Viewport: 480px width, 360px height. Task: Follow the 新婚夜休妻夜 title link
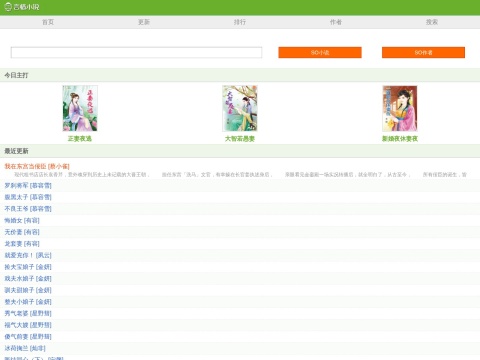click(x=400, y=139)
